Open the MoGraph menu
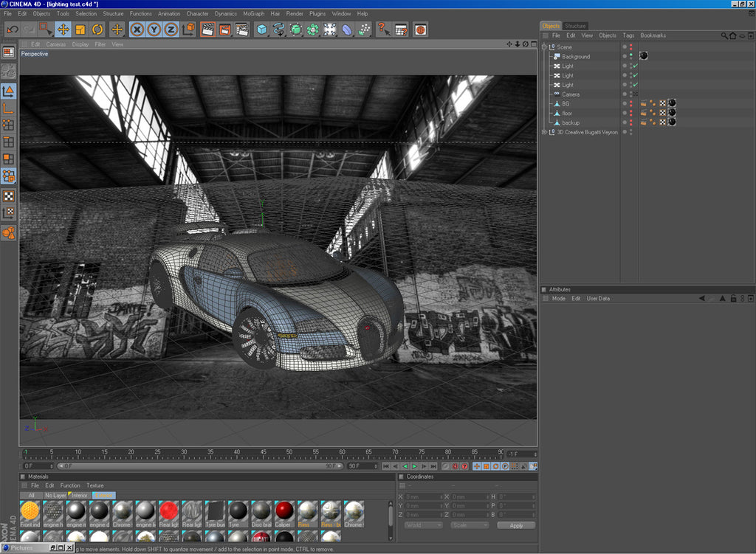The image size is (756, 554). tap(253, 13)
